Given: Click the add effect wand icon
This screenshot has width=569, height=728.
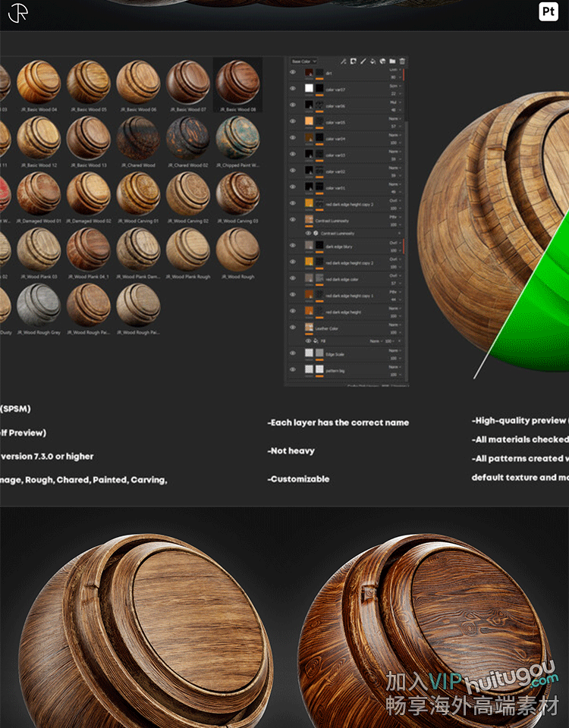Looking at the screenshot, I should click(344, 61).
